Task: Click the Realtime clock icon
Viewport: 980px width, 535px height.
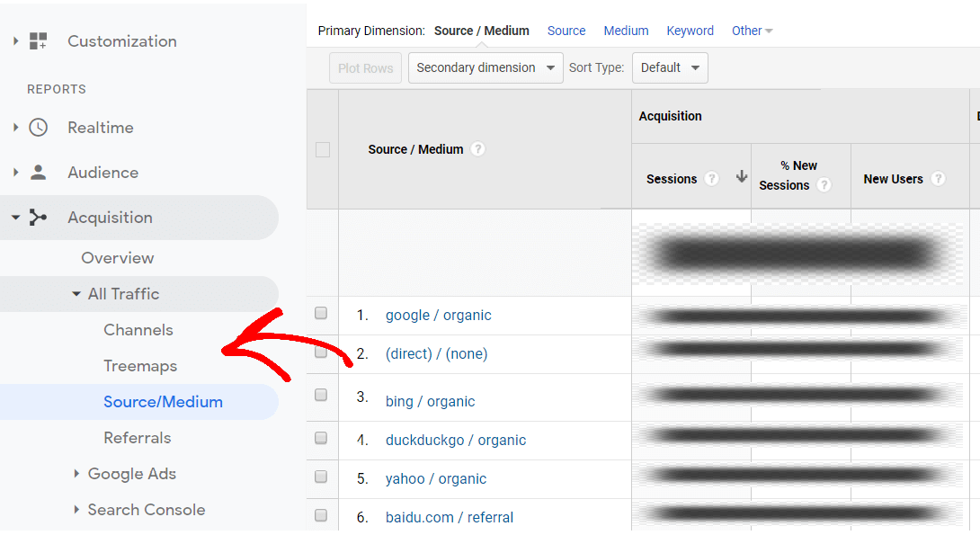Action: pos(37,128)
